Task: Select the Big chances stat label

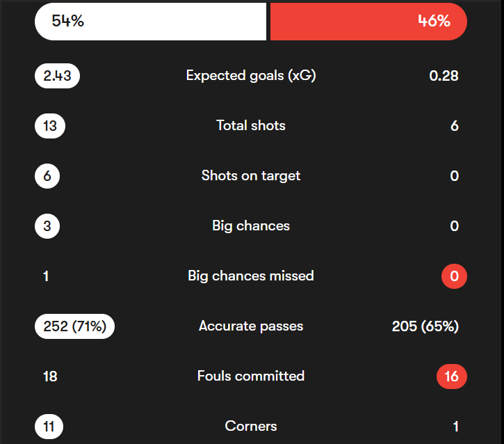Action: tap(251, 226)
